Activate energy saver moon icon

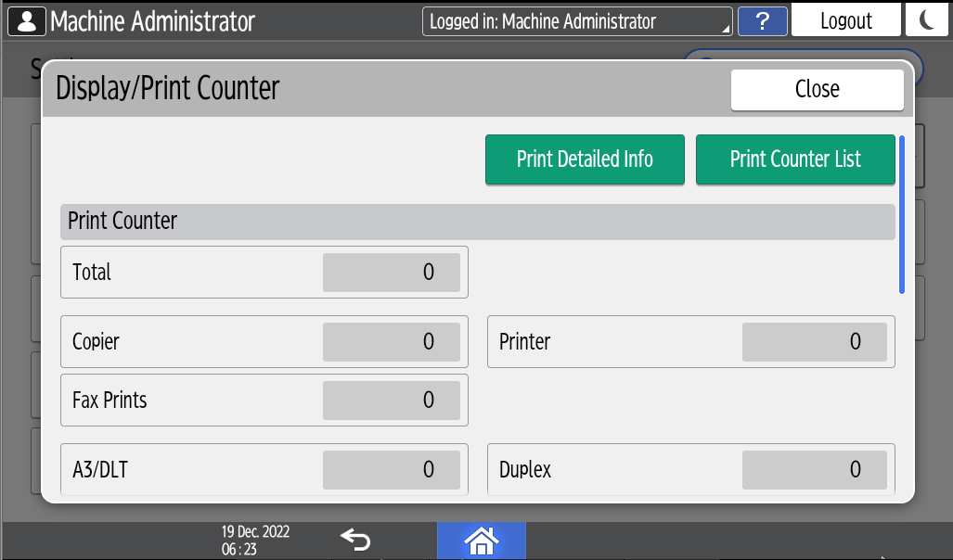pos(926,20)
